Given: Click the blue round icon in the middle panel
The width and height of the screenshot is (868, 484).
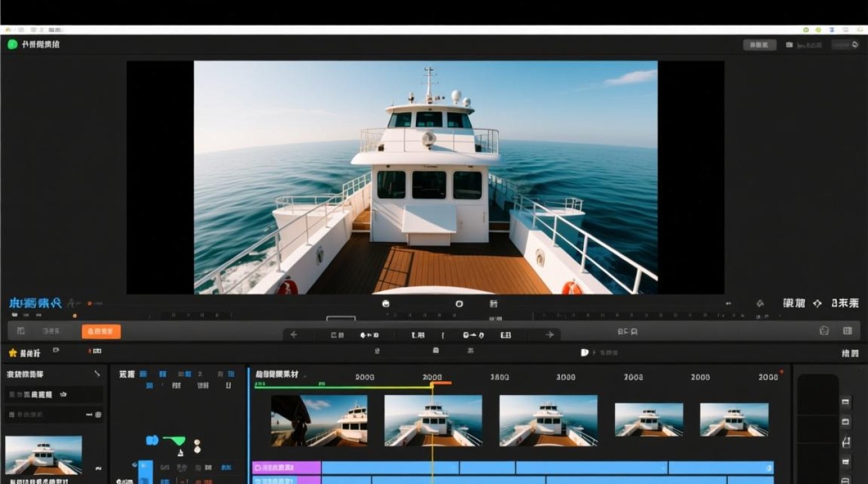Looking at the screenshot, I should 152,440.
